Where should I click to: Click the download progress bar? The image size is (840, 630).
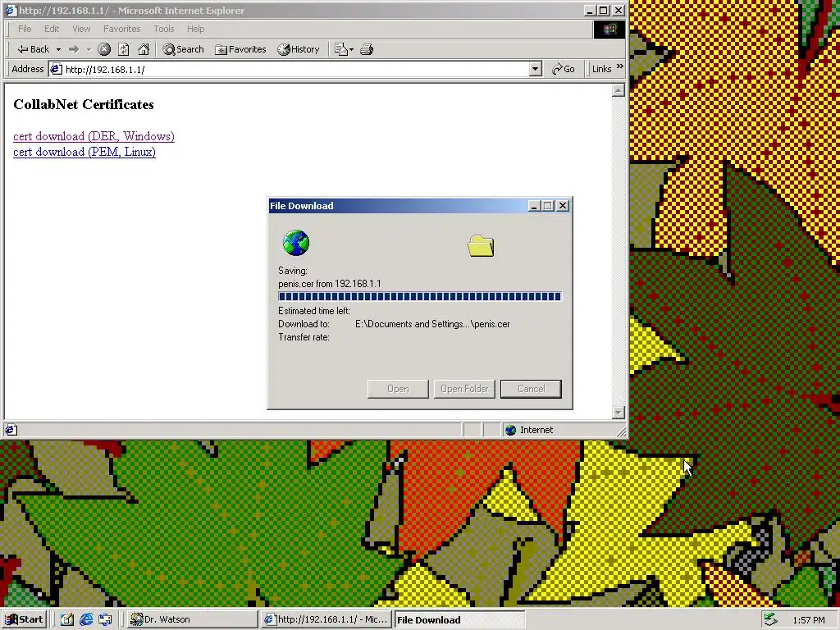point(420,297)
